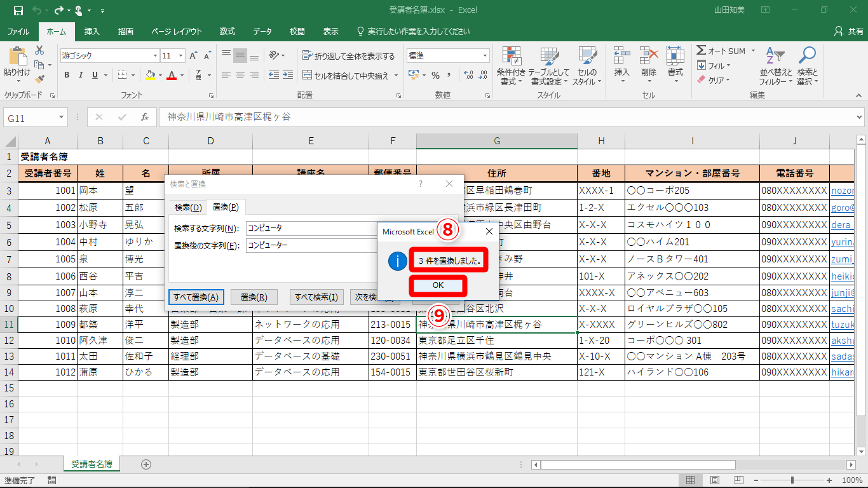
Task: Click the 共有 share button
Action: (849, 31)
